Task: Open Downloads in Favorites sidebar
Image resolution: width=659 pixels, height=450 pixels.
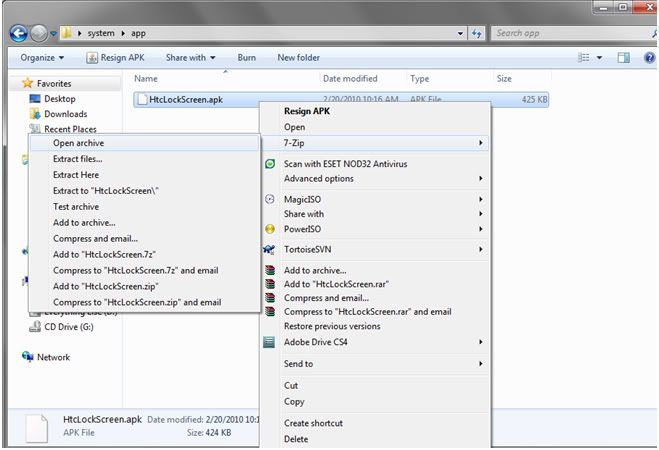Action: point(65,114)
